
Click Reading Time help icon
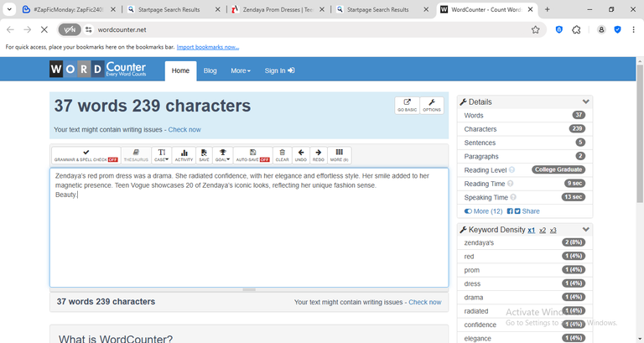click(510, 183)
